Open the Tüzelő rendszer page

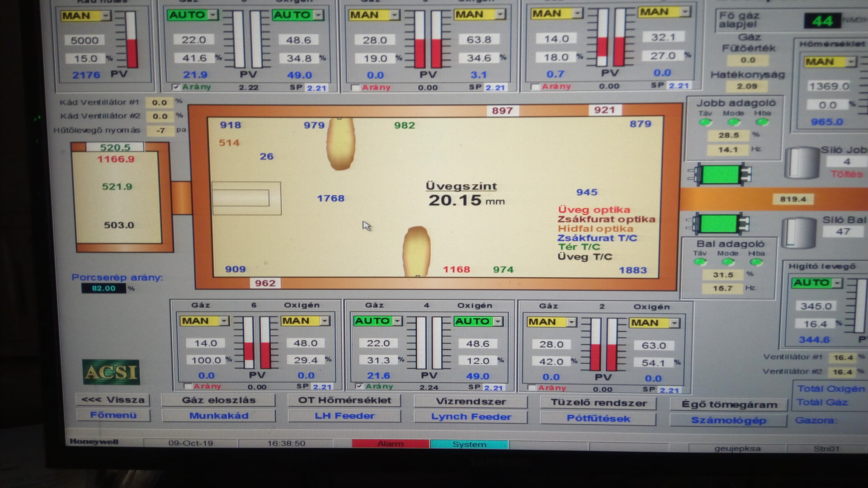(x=598, y=403)
